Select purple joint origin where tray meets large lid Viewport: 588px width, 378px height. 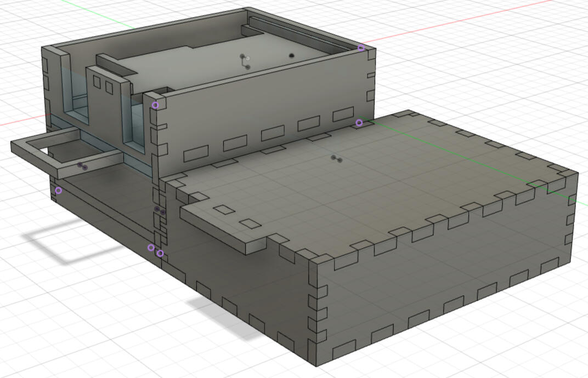click(359, 123)
